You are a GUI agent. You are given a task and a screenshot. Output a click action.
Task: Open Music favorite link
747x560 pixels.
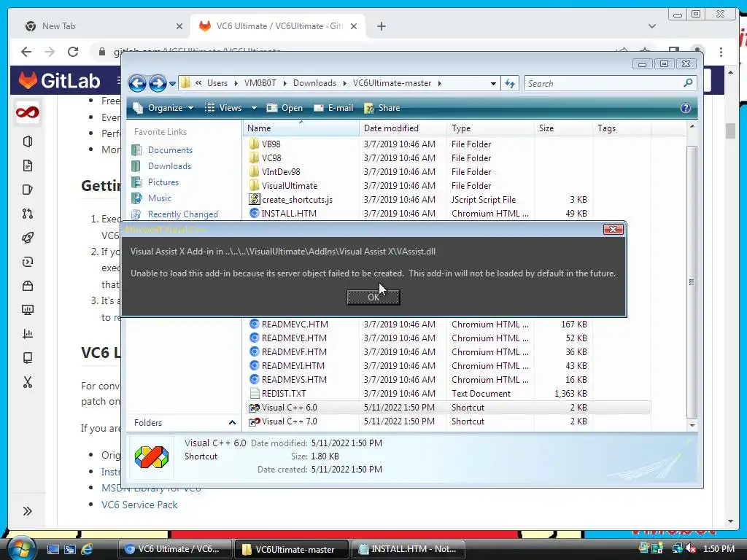(x=159, y=198)
